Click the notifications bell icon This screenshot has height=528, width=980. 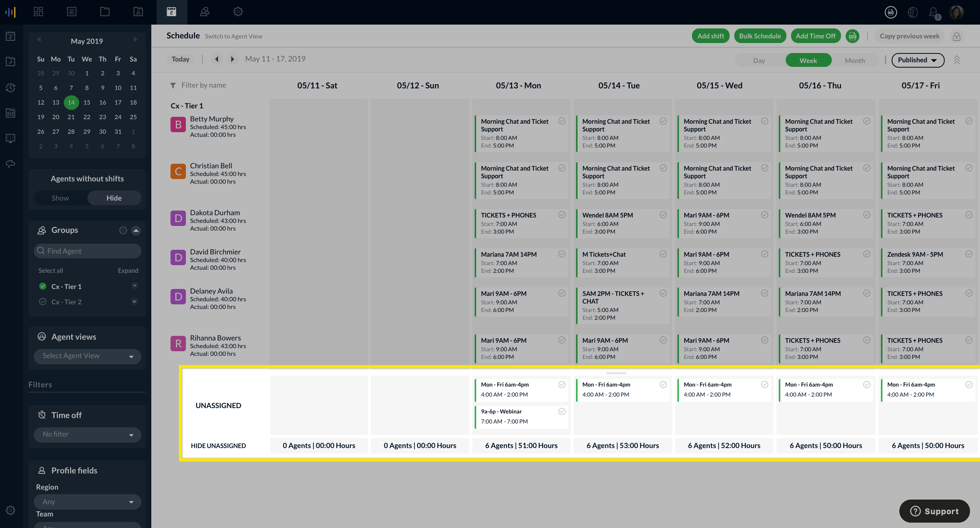click(x=934, y=12)
